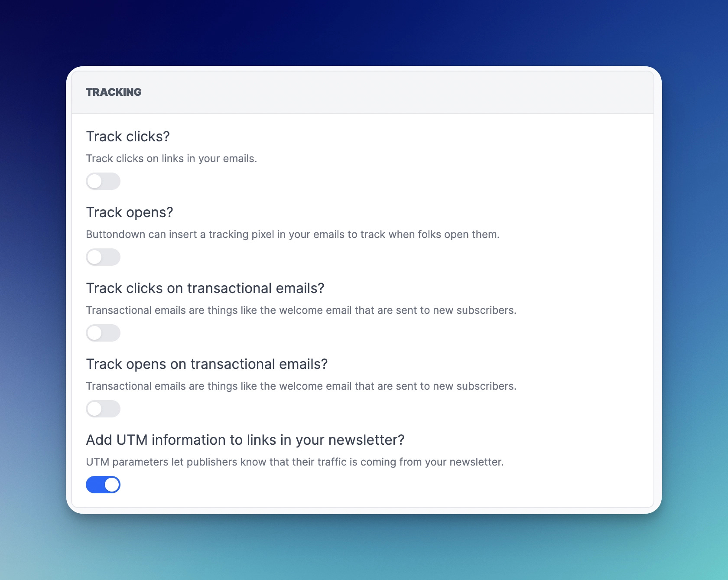This screenshot has width=728, height=580.
Task: Switch on Track opens on transactional emails
Action: coord(103,409)
